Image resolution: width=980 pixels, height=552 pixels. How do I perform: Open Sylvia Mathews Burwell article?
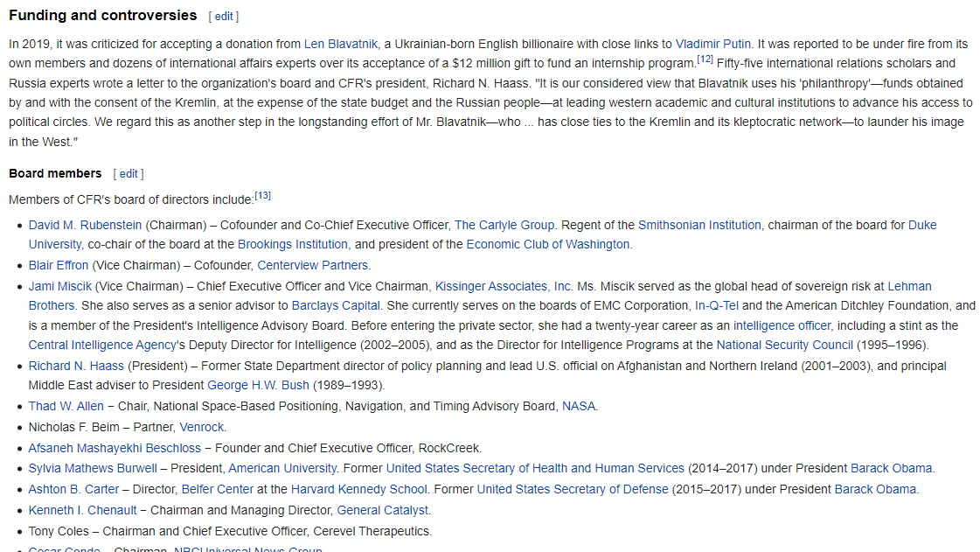click(x=93, y=468)
